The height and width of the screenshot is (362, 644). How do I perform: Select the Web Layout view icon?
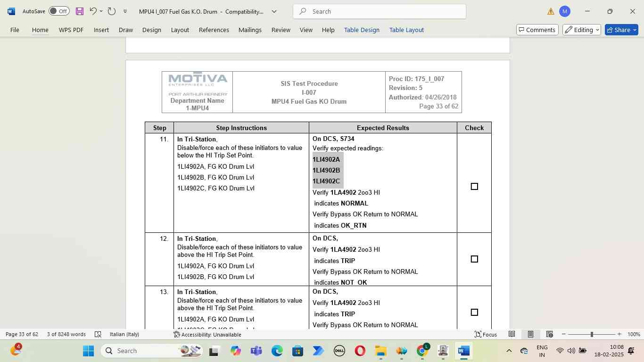(549, 334)
